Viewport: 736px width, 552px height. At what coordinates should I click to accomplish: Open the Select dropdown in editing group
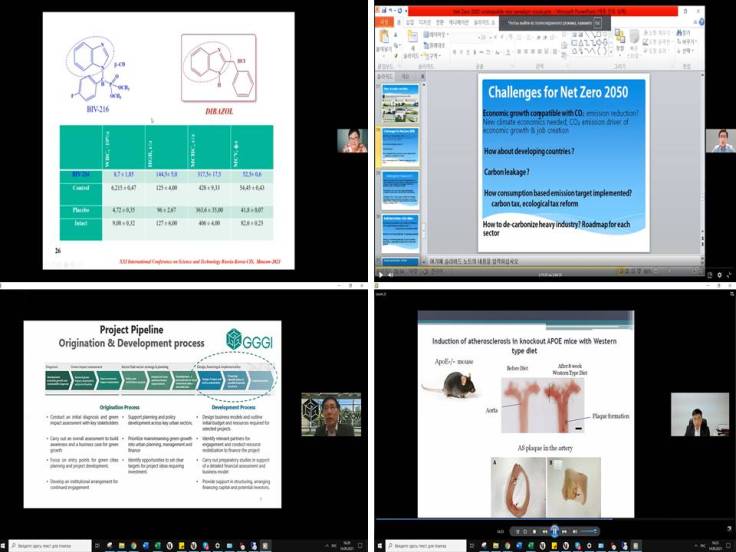686,49
